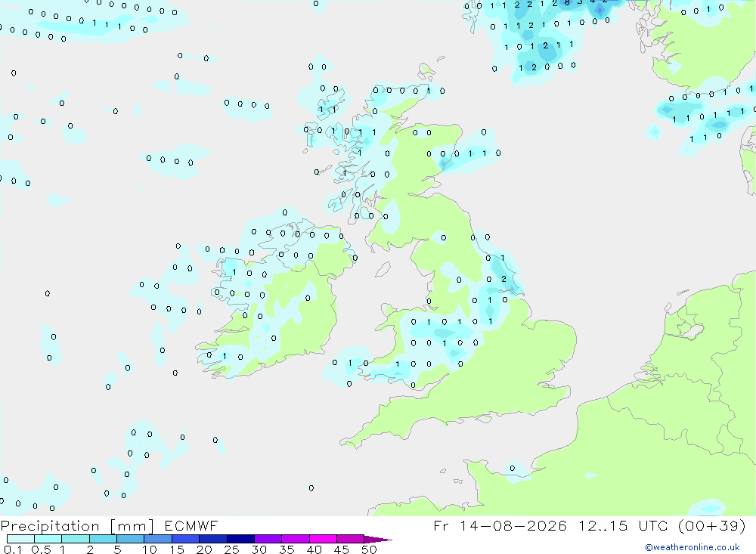Click the legend arrow tip above 50 mm
This screenshot has width=756, height=554.
coord(378,540)
